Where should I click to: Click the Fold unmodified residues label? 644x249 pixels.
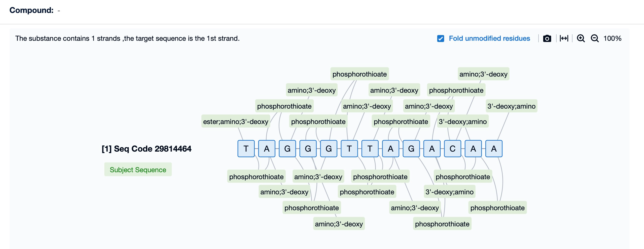489,38
